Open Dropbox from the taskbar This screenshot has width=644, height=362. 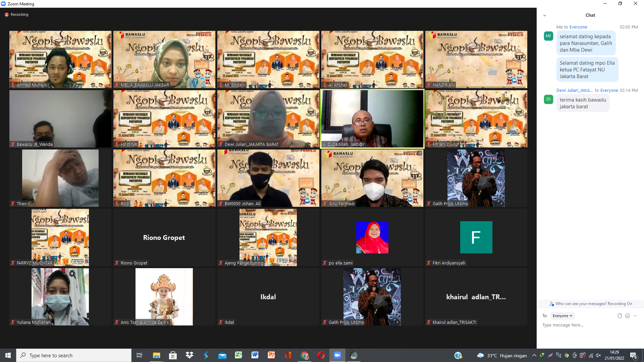[190, 355]
